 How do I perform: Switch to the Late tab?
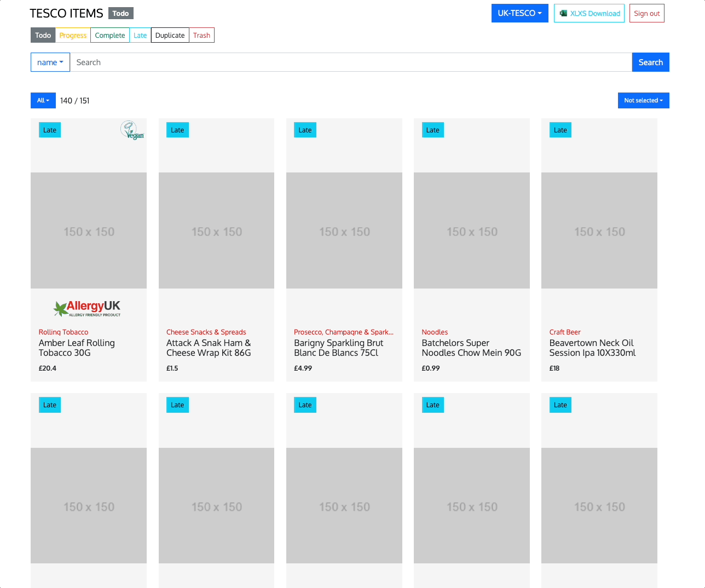pyautogui.click(x=140, y=36)
